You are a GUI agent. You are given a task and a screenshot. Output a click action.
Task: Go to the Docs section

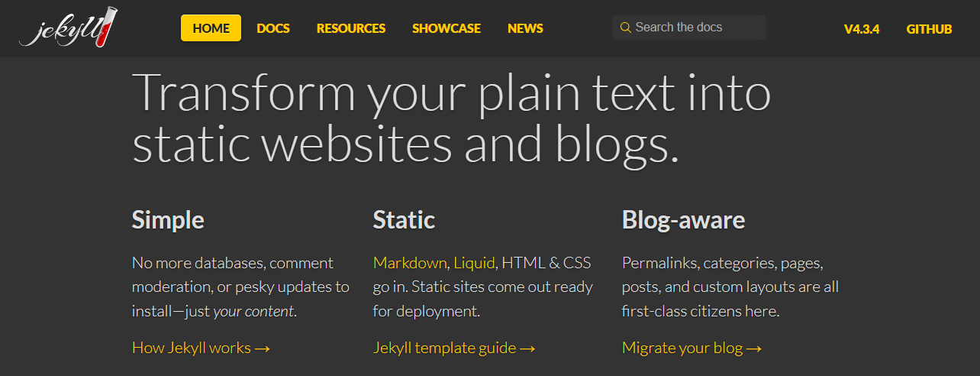coord(273,28)
